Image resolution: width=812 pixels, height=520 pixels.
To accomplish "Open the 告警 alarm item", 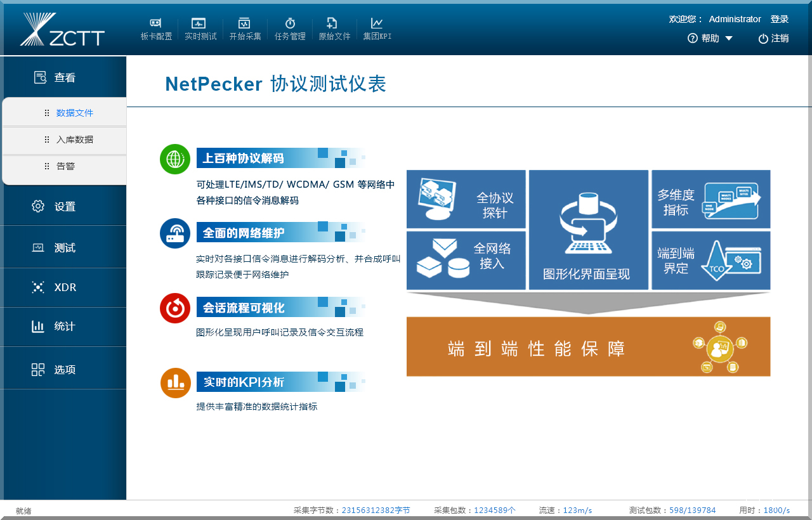I will pyautogui.click(x=65, y=166).
